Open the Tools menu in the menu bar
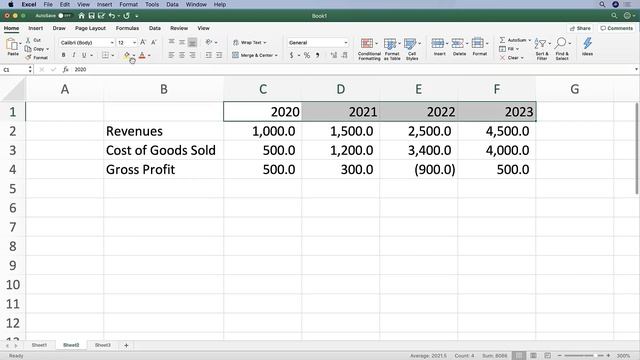The image size is (640, 360). (x=152, y=4)
